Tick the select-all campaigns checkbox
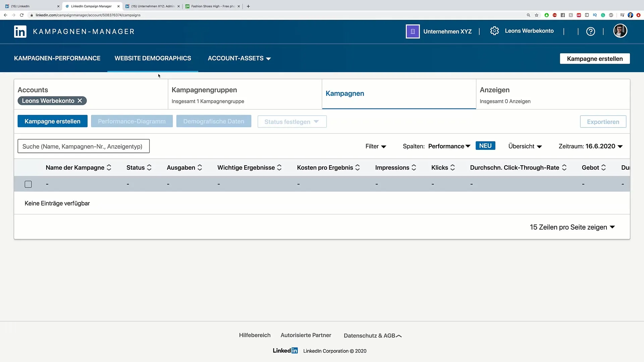Viewport: 644px width, 362px height. coord(28,184)
